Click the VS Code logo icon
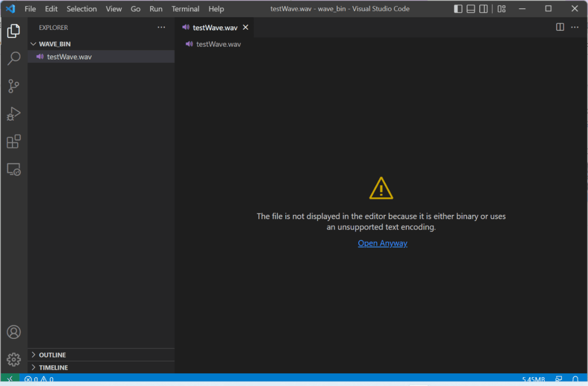The width and height of the screenshot is (588, 386). pos(11,9)
